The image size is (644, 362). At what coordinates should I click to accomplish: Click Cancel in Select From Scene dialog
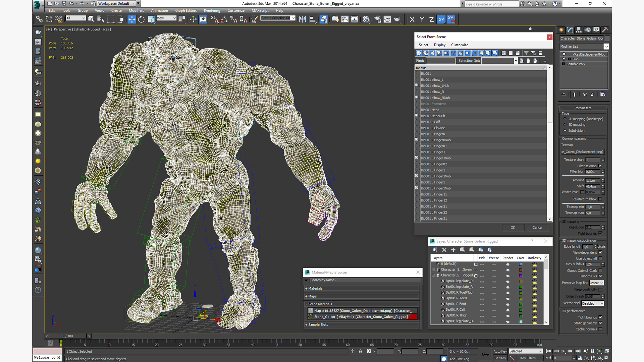(x=537, y=228)
